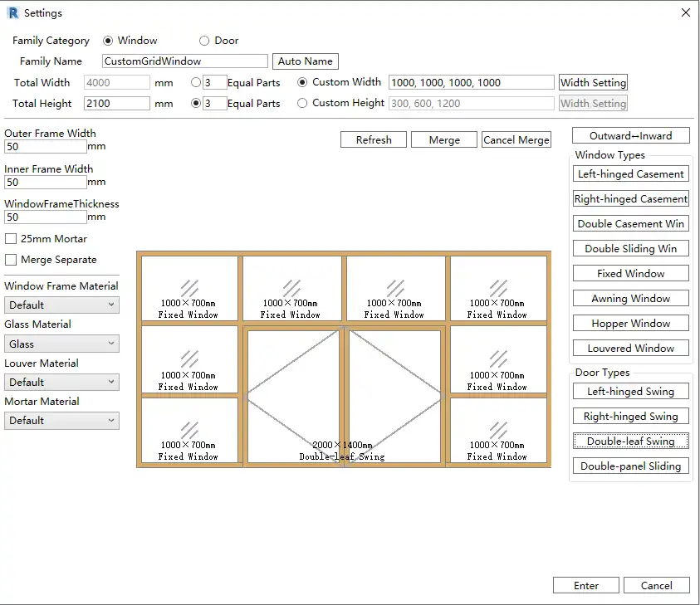Screen dimensions: 700x605
Task: Select the Double-leaf Swing door pane in preview
Action: point(343,395)
